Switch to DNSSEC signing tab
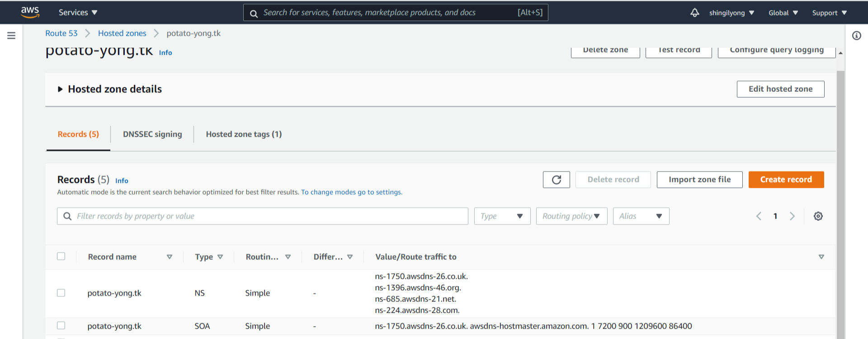This screenshot has height=339, width=868. point(152,134)
